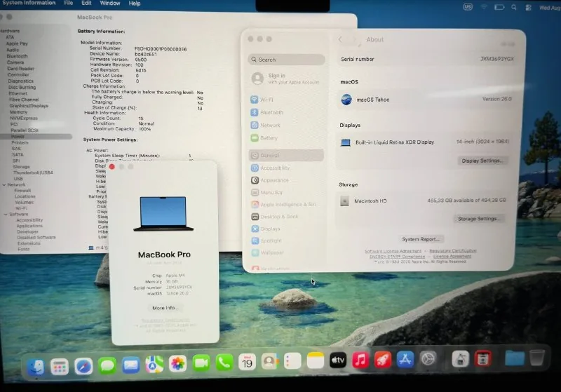Open Mail from the Dock
The height and width of the screenshot is (392, 561).
[x=130, y=365]
